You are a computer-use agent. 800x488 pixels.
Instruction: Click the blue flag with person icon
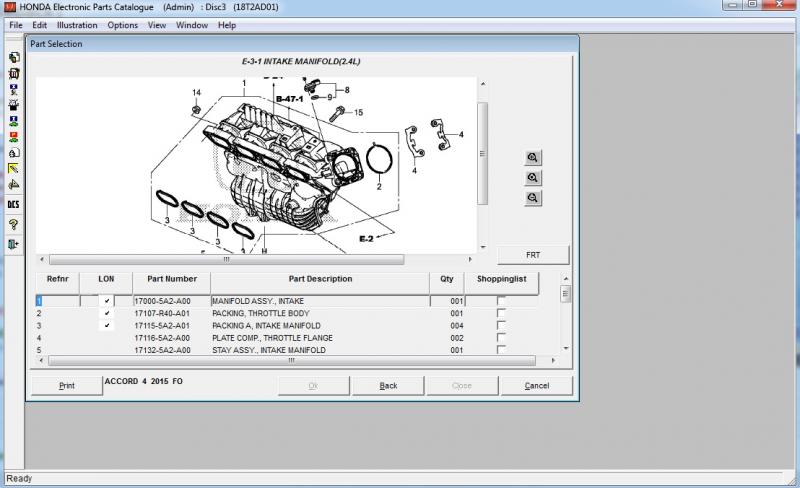(14, 89)
